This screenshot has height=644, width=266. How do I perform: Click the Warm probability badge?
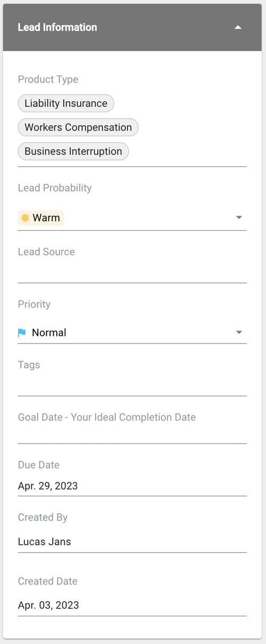click(41, 218)
